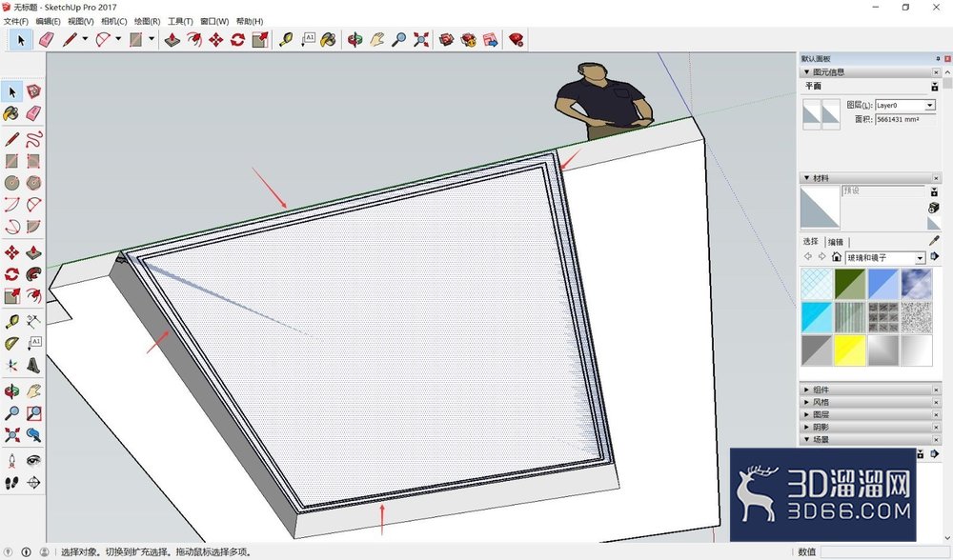Select the sky reflection glass swatch
This screenshot has height=560, width=953.
coord(916,284)
